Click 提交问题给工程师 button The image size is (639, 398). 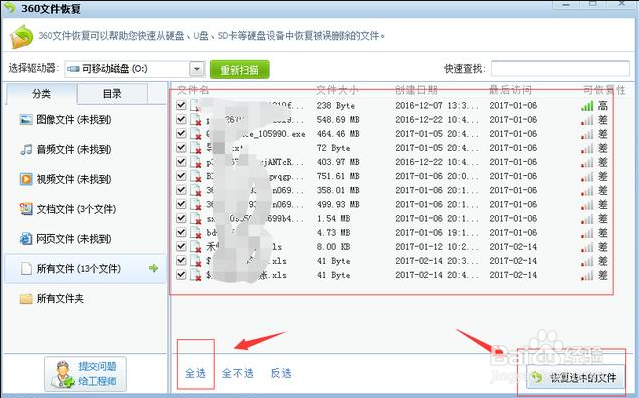click(x=86, y=374)
